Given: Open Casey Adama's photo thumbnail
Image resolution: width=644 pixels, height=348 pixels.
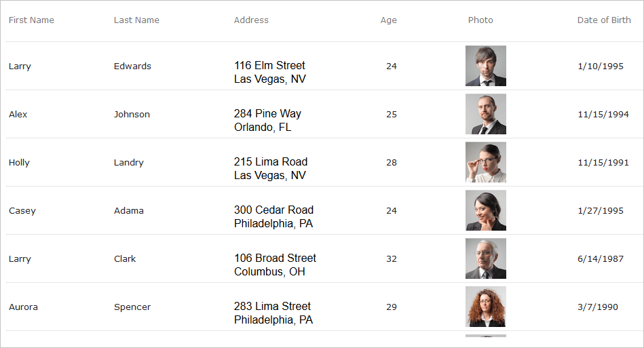Looking at the screenshot, I should [485, 210].
